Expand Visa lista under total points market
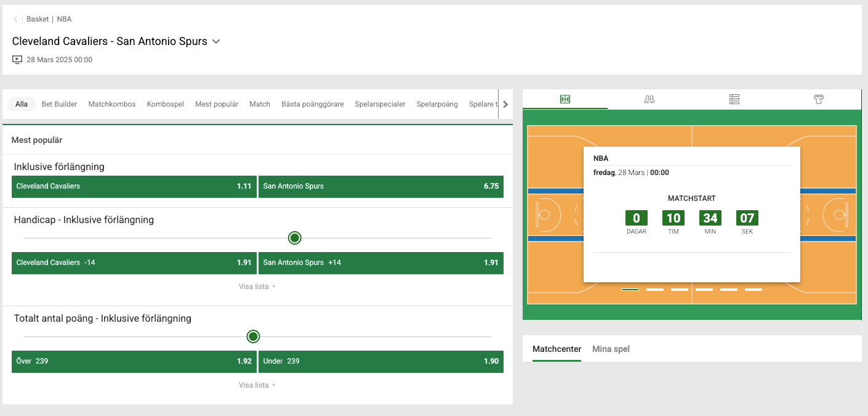The width and height of the screenshot is (868, 416). point(257,385)
